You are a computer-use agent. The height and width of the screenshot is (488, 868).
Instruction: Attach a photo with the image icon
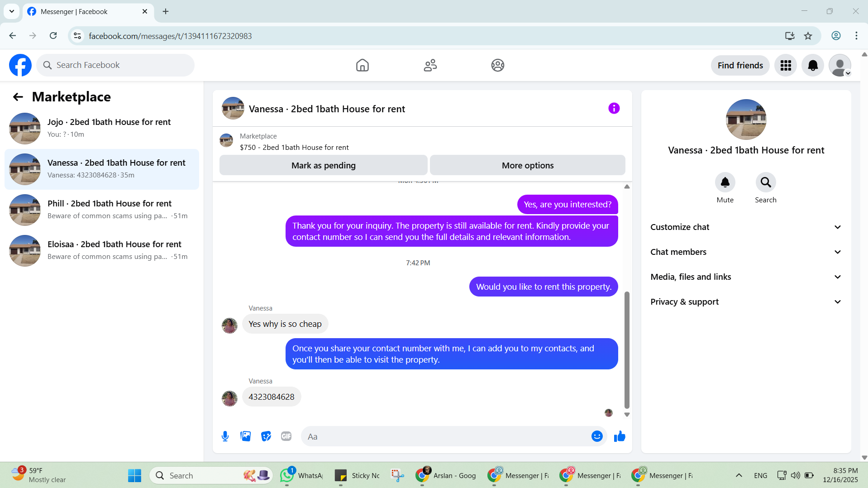click(x=246, y=436)
